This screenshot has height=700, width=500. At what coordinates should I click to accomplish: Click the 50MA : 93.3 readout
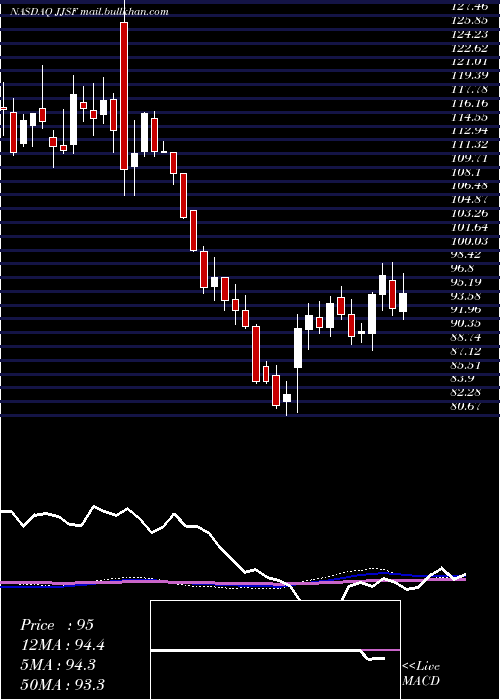pyautogui.click(x=62, y=684)
